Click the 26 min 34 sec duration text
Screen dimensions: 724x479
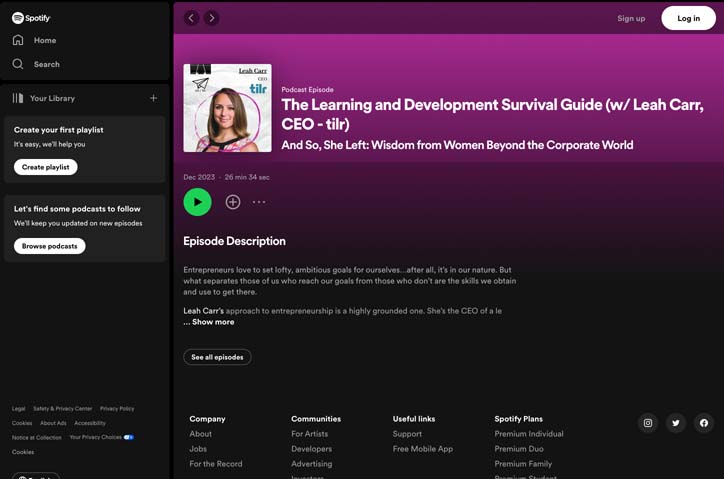pos(247,177)
